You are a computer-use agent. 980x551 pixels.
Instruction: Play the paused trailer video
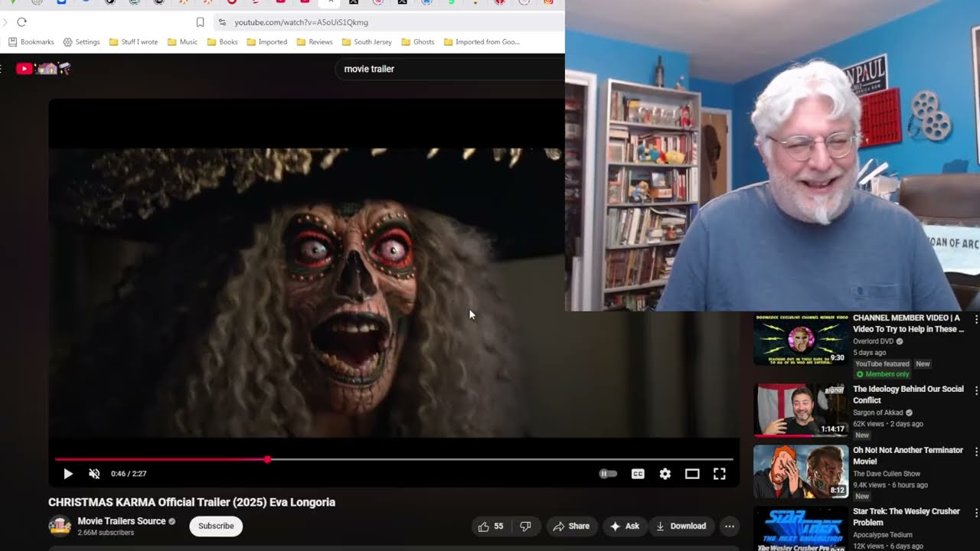coord(68,474)
